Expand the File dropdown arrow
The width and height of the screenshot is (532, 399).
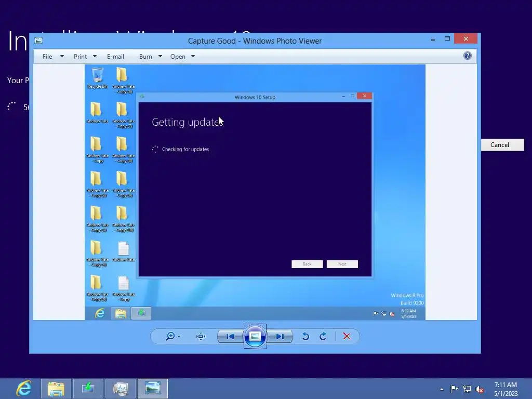point(62,56)
